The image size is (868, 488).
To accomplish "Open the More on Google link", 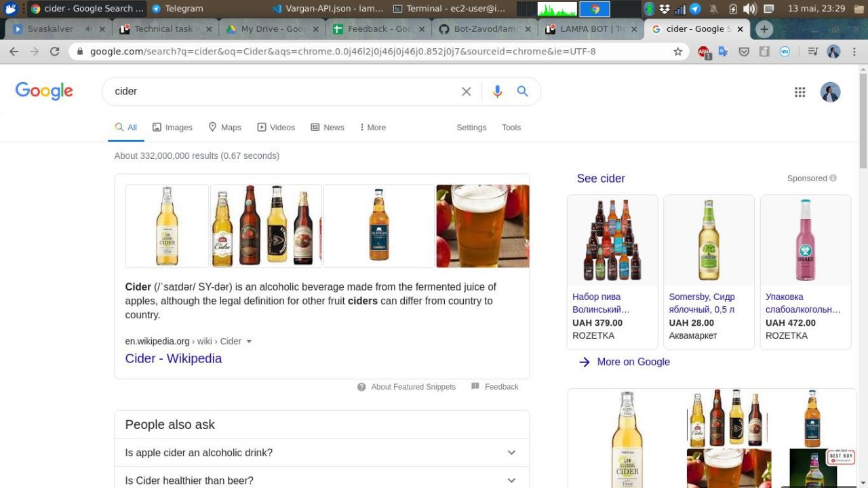I will coord(625,362).
